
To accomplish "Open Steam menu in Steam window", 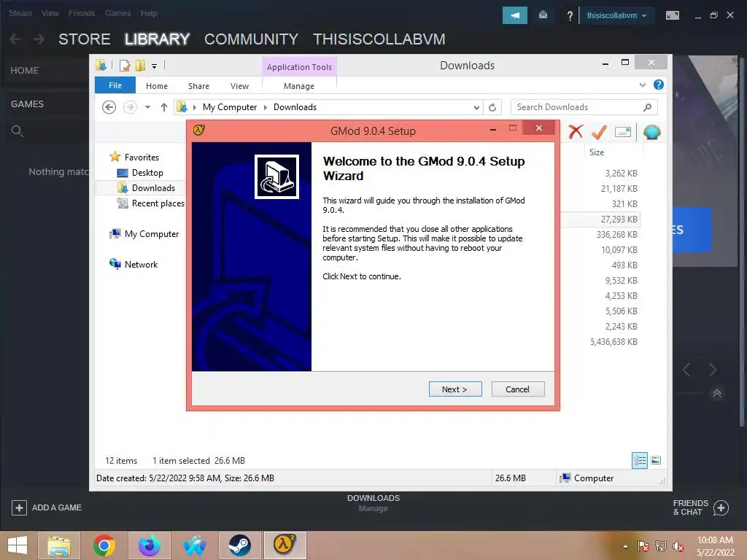I will [x=20, y=13].
